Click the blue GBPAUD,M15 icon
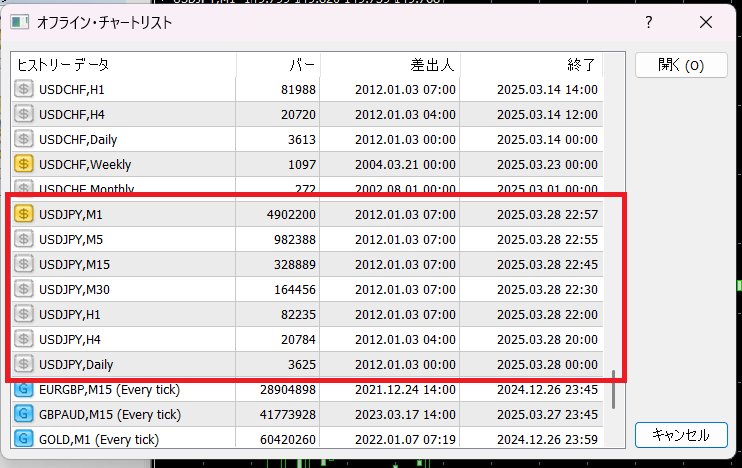 [23, 415]
